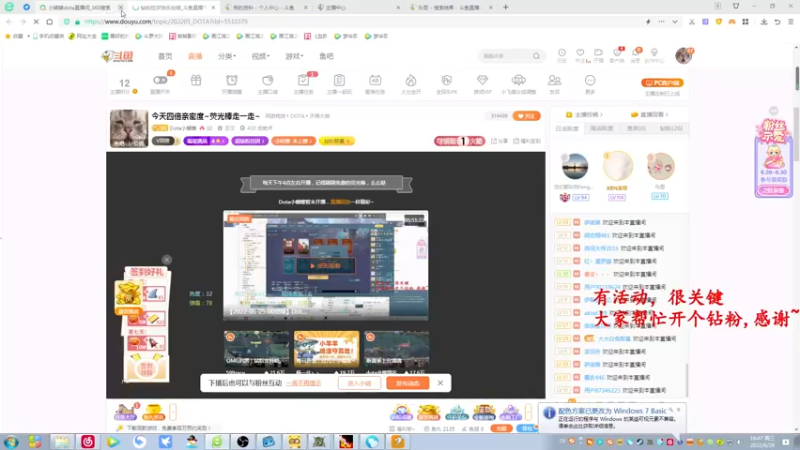This screenshot has height=450, width=800.
Task: Click browser reload/stop button
Action: [x=36, y=22]
